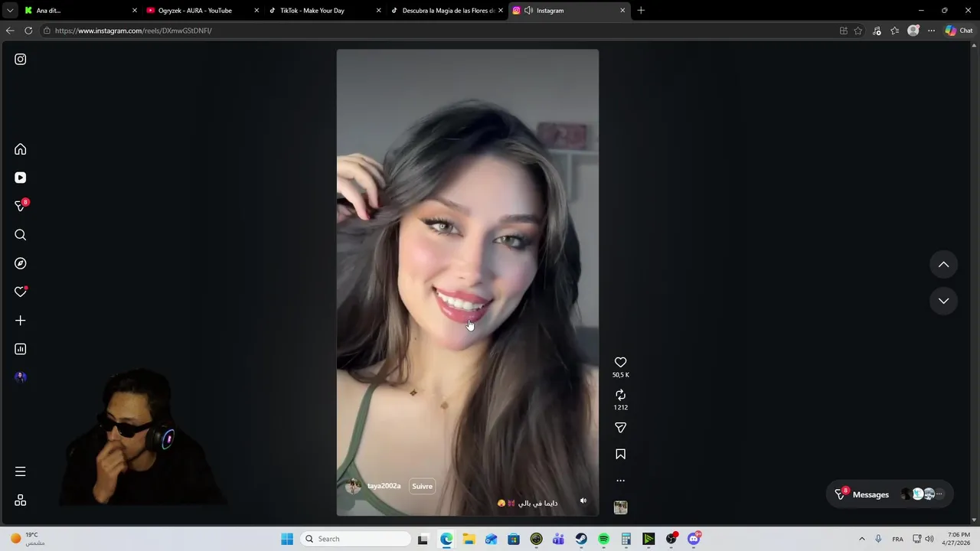
Task: Open Steam from the taskbar
Action: click(581, 539)
